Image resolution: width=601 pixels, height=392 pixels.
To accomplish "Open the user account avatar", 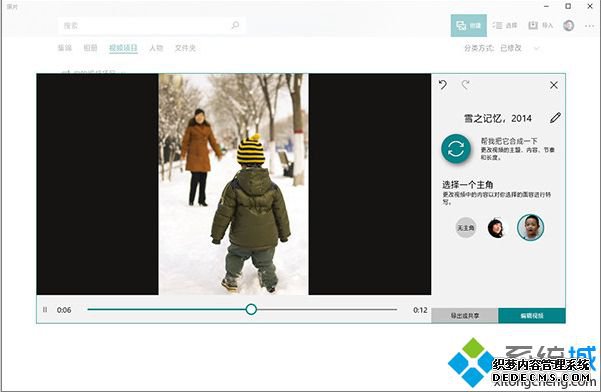I will pos(568,26).
